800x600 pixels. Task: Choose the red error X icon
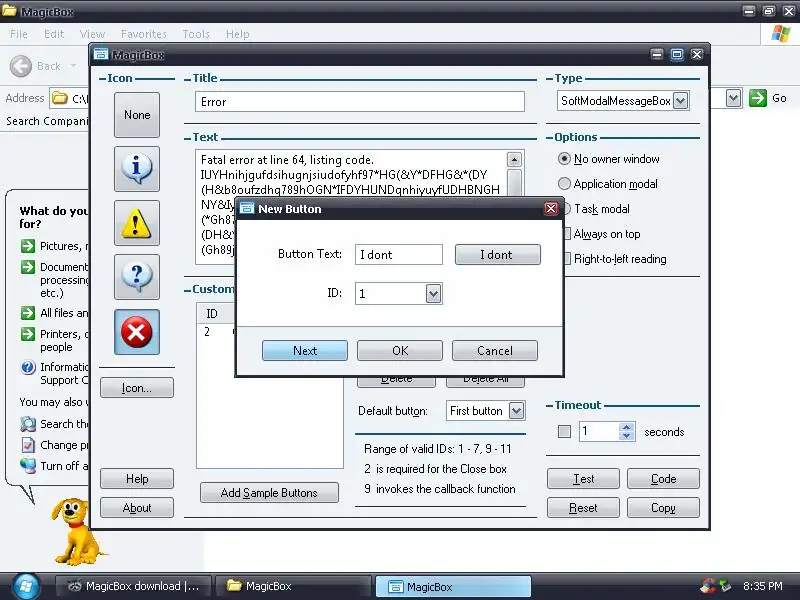[137, 332]
